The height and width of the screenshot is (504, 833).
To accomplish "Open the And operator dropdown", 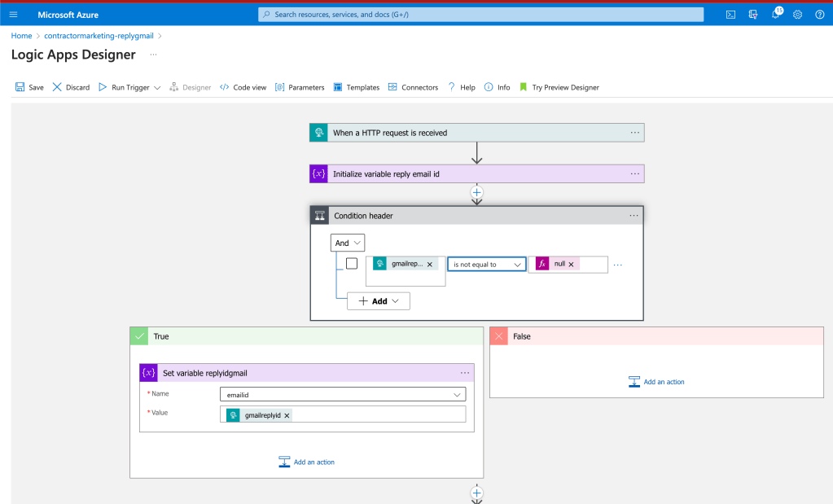I will (348, 243).
